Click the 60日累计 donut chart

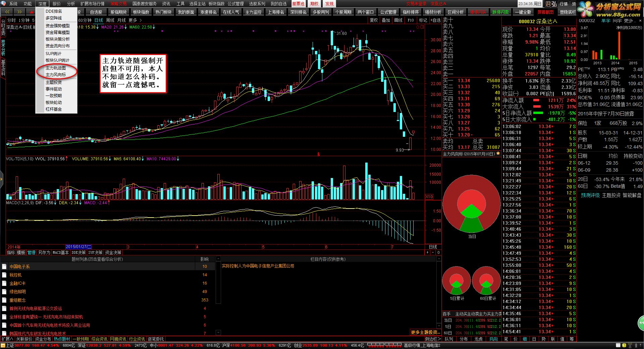(x=486, y=281)
